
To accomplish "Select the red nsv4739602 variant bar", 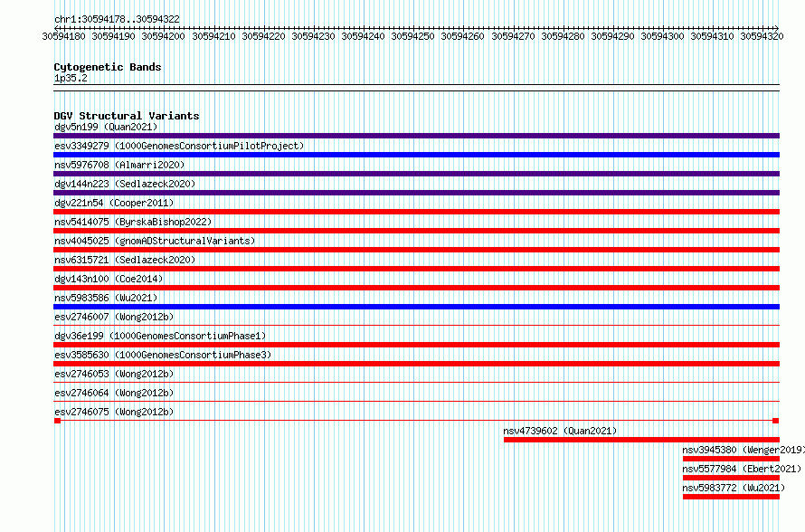I will click(x=642, y=440).
